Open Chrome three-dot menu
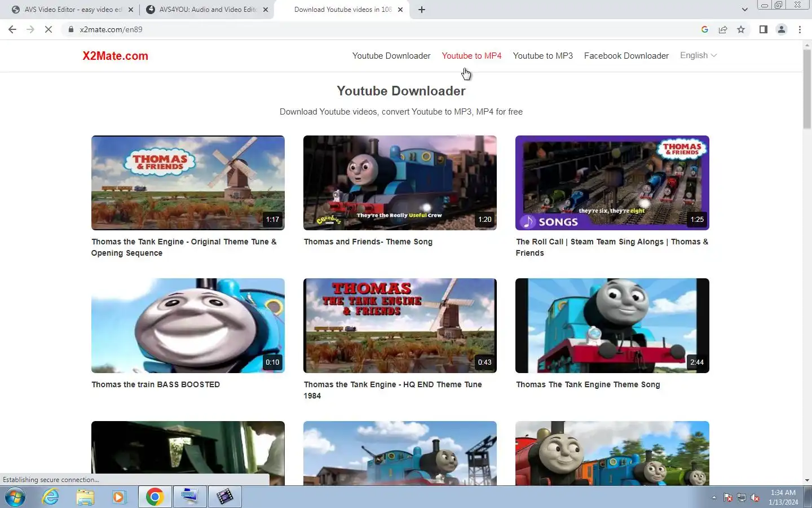 tap(800, 29)
